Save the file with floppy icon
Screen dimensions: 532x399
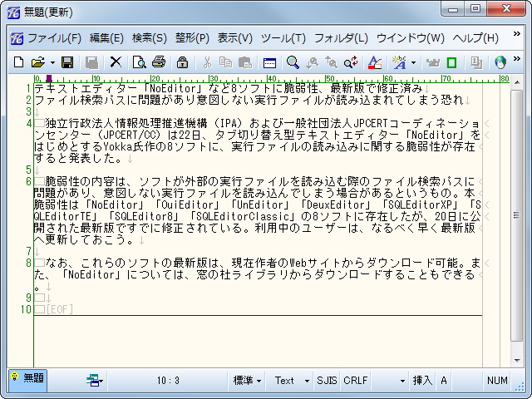tap(67, 62)
